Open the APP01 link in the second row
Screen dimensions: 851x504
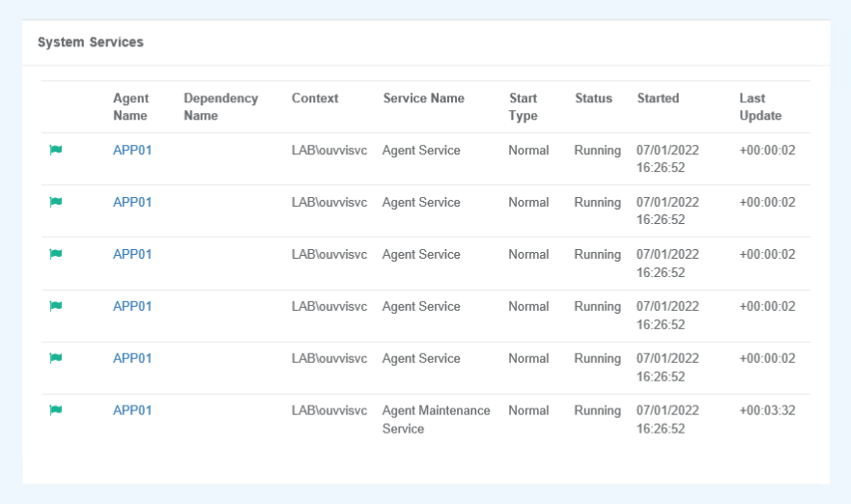[x=132, y=203]
